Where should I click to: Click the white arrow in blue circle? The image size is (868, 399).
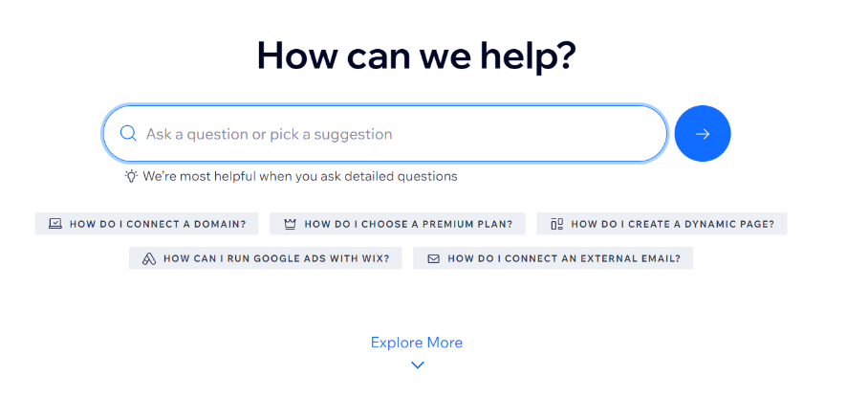703,134
